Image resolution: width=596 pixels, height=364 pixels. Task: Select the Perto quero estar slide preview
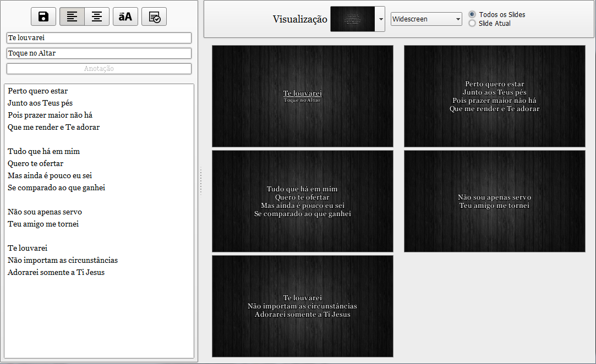(494, 96)
